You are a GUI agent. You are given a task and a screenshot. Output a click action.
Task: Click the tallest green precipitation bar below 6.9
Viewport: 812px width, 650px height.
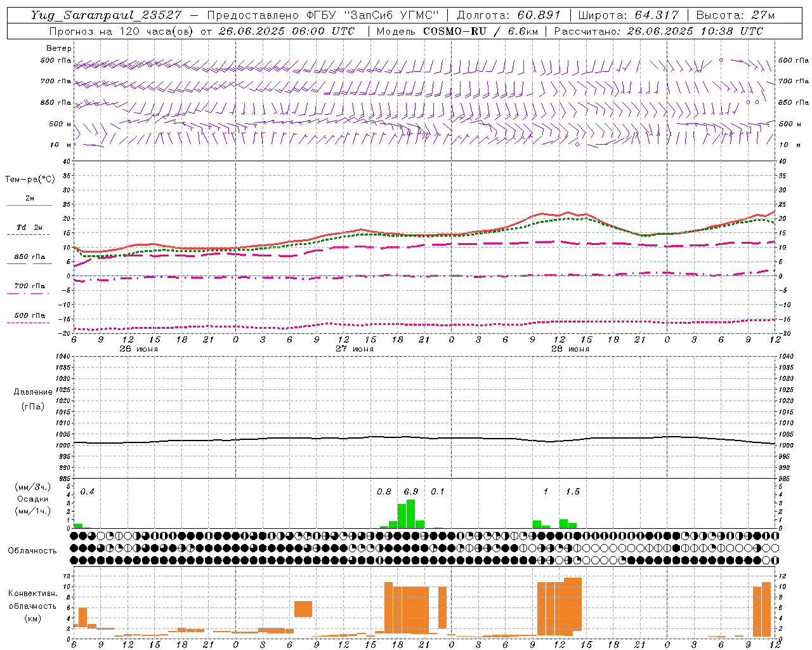(411, 514)
